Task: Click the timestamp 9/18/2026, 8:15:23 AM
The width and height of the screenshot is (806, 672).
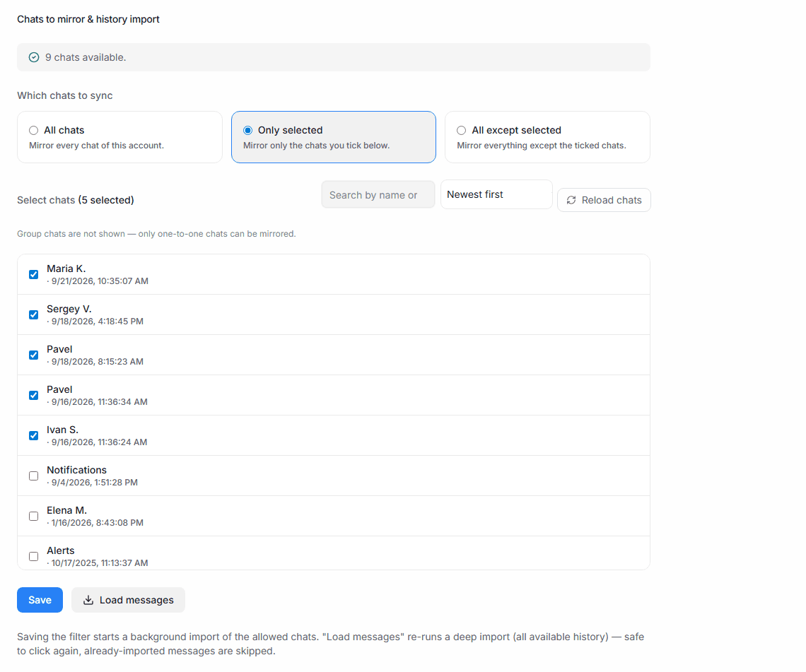Action: pyautogui.click(x=98, y=362)
